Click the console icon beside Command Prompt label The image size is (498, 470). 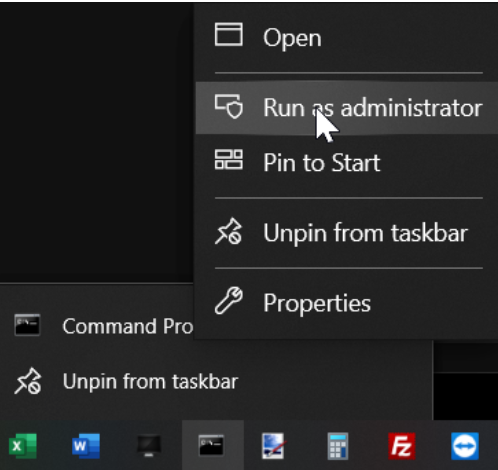[27, 324]
